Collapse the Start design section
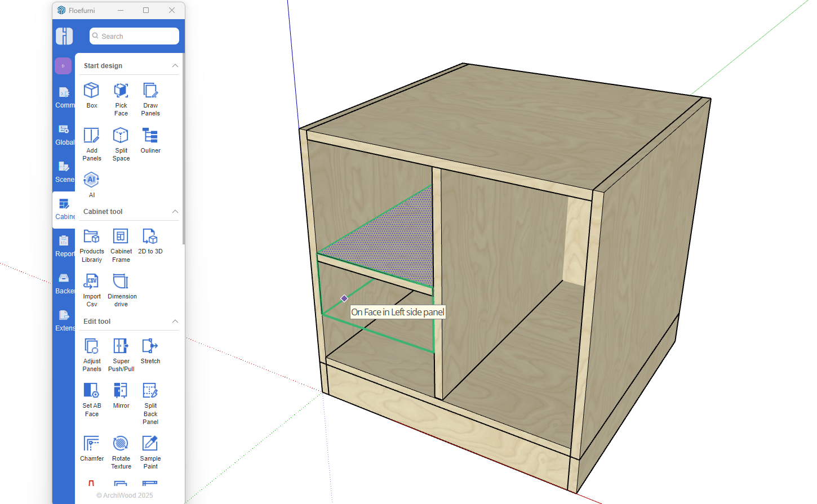This screenshot has height=504, width=817. [x=175, y=66]
